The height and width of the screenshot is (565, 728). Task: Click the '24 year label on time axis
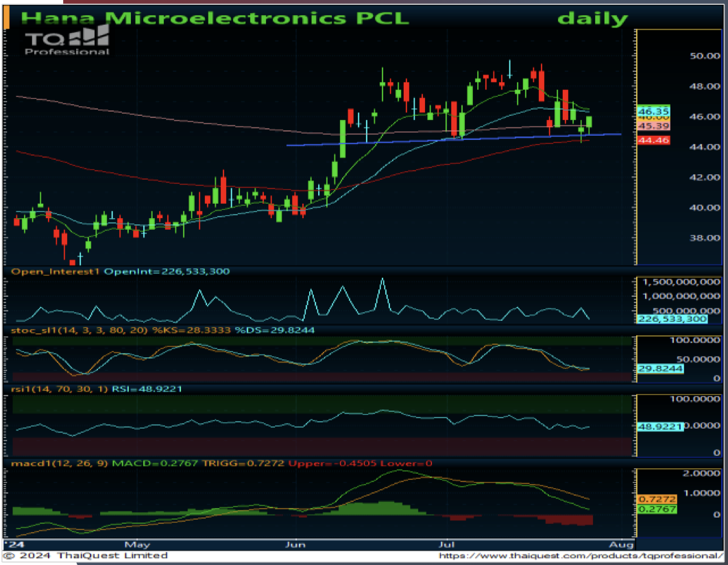pos(13,544)
